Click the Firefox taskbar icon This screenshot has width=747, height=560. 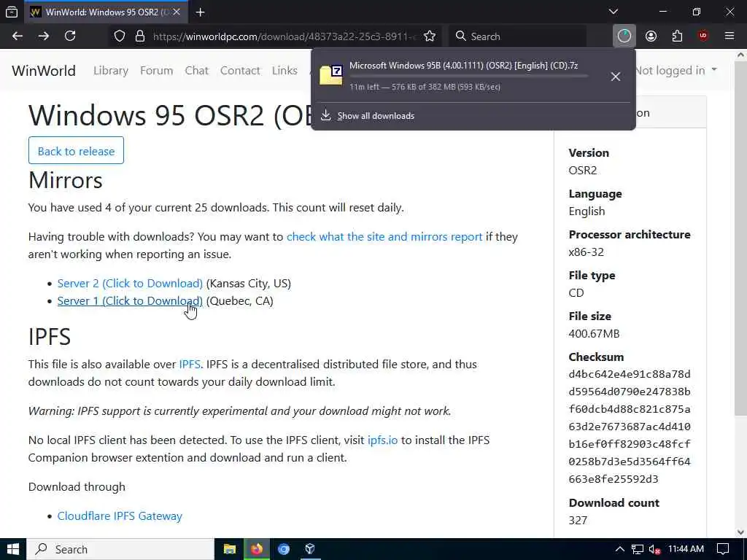(257, 549)
